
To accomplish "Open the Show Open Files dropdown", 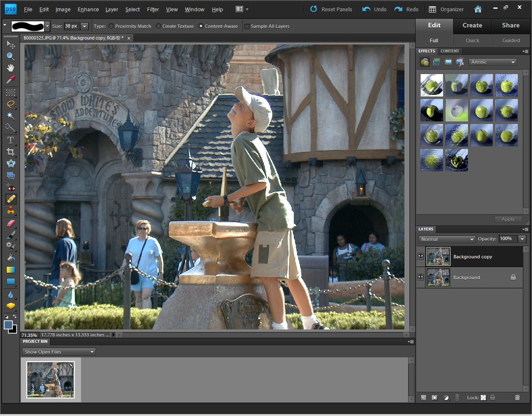I will coord(59,352).
